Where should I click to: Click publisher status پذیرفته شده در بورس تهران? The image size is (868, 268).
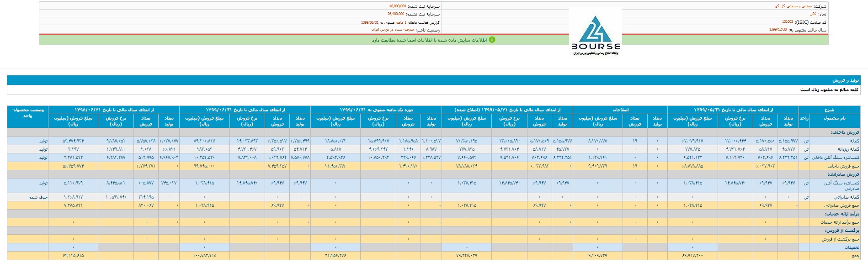click(x=392, y=30)
